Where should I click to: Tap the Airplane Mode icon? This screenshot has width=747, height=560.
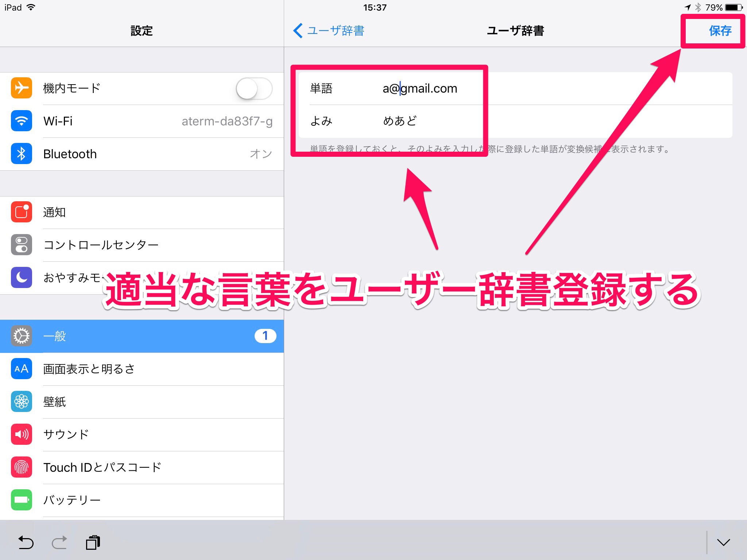pyautogui.click(x=22, y=88)
